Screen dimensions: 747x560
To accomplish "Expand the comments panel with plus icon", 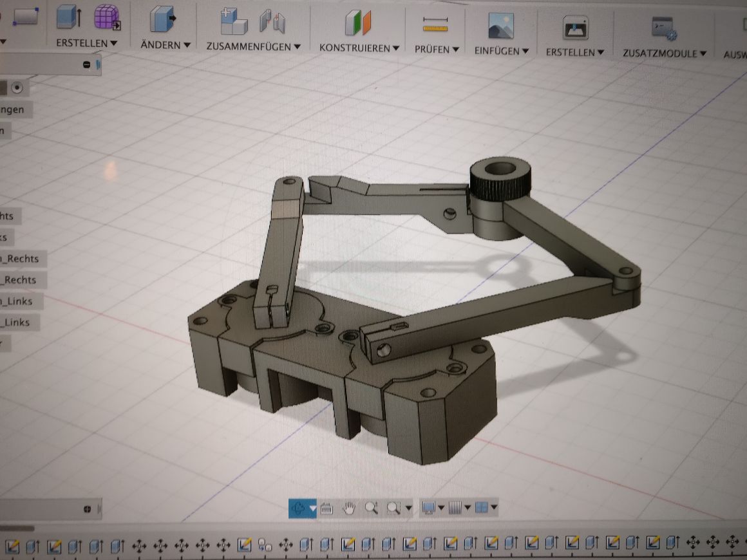I will coord(87,509).
